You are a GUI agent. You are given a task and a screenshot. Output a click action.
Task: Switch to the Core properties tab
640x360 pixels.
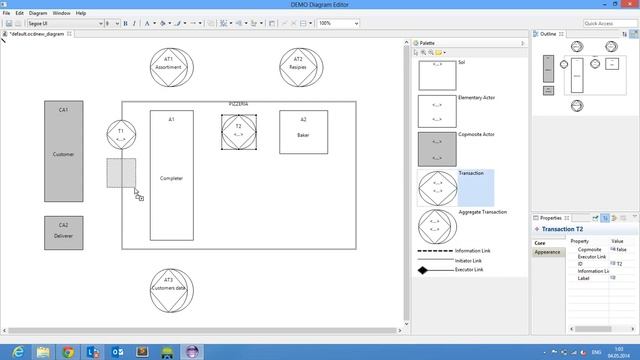click(x=548, y=243)
